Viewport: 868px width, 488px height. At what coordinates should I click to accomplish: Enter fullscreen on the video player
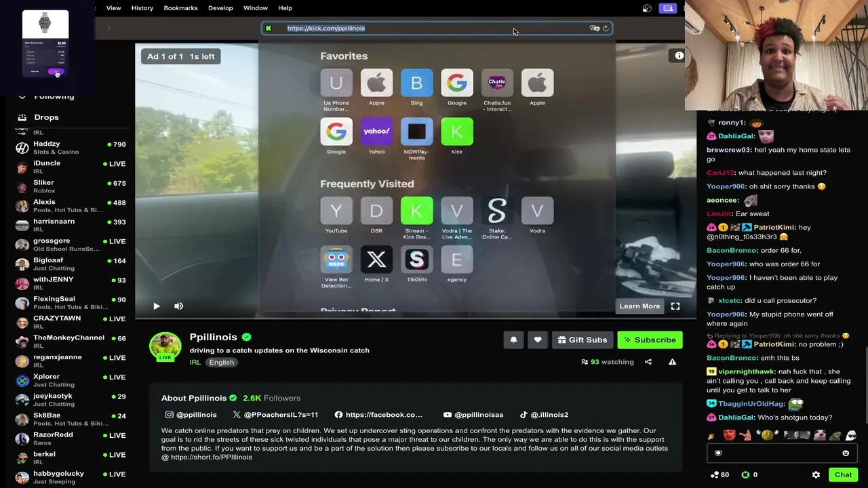[x=675, y=306]
